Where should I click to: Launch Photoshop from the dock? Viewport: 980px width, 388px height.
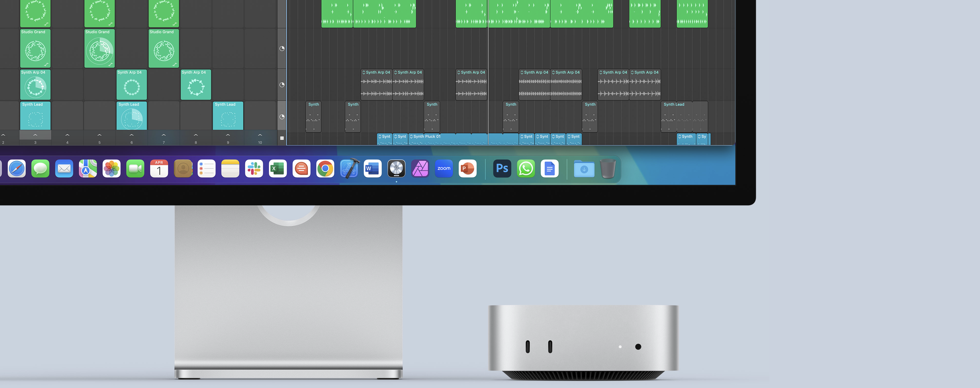[x=502, y=169]
